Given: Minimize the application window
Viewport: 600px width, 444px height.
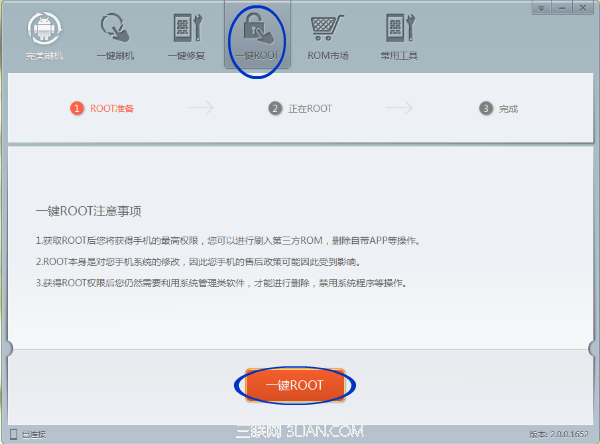Looking at the screenshot, I should [562, 8].
